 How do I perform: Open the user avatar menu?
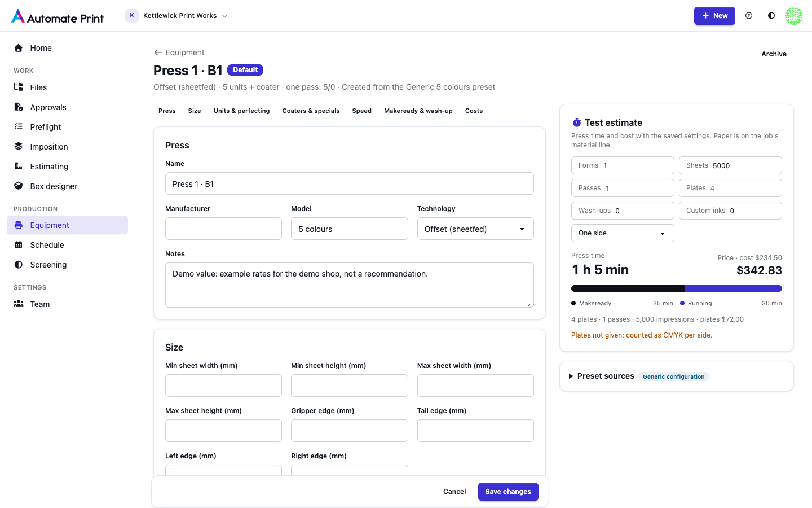click(794, 16)
